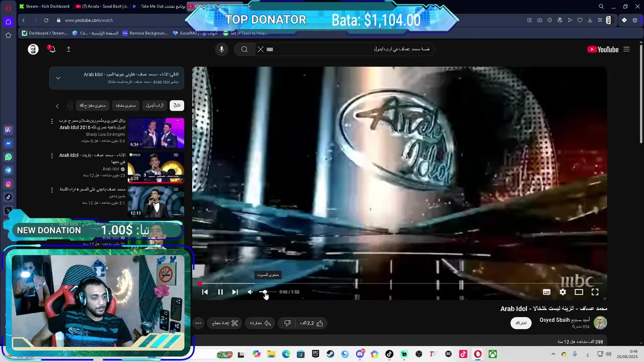The height and width of the screenshot is (362, 644).
Task: Open the Arab Idol 2016 6:34 thumbnail
Action: (x=156, y=133)
